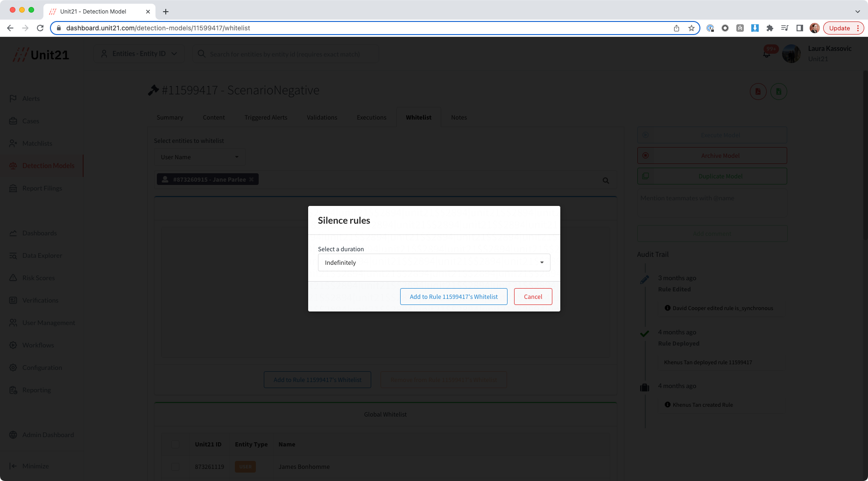Image resolution: width=868 pixels, height=481 pixels.
Task: Click the Entity Type column header
Action: click(x=251, y=444)
